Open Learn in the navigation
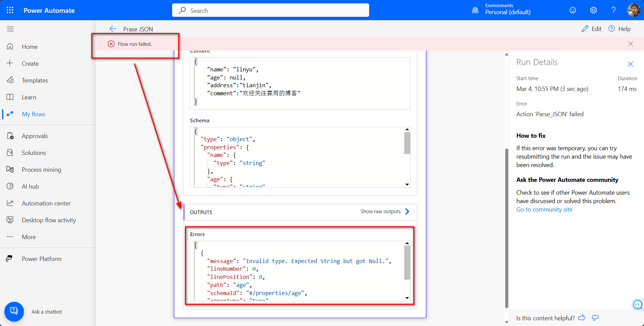This screenshot has width=644, height=326. 29,97
